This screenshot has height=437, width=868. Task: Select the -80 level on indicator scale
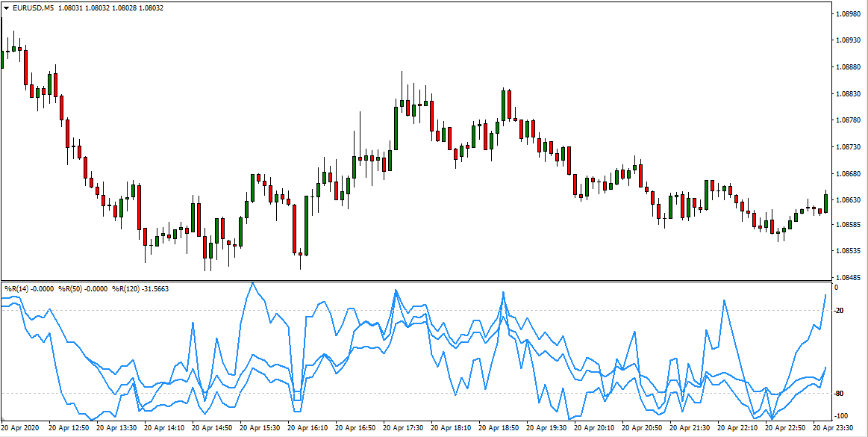click(841, 394)
